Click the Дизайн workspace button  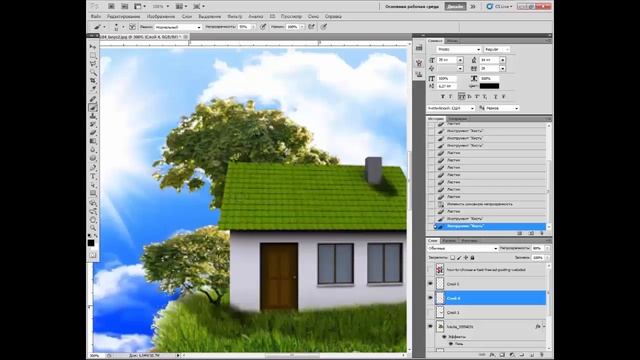click(456, 7)
